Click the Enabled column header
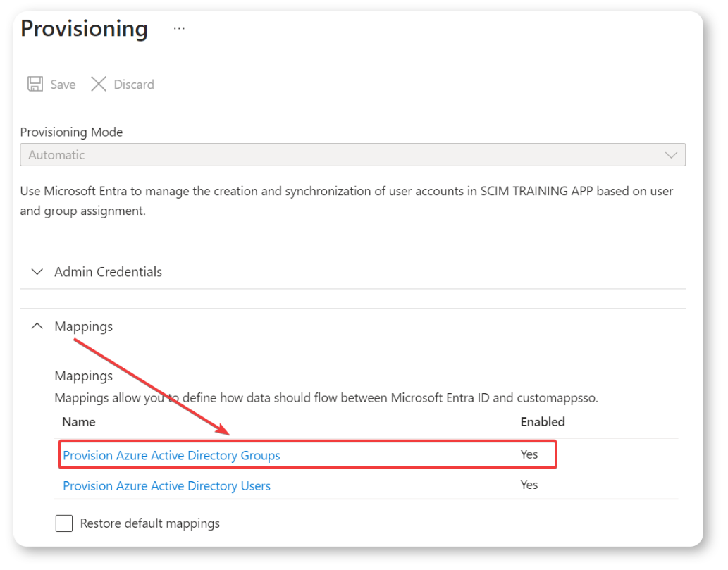 coord(542,422)
